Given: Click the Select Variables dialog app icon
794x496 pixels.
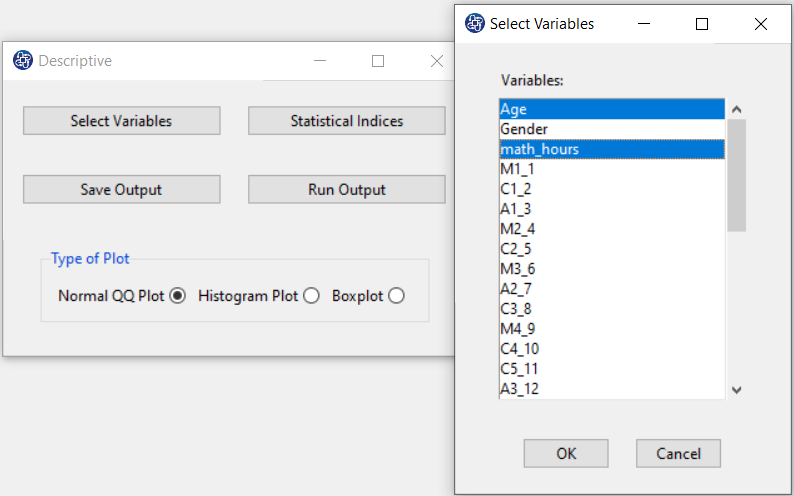Looking at the screenshot, I should (x=474, y=23).
